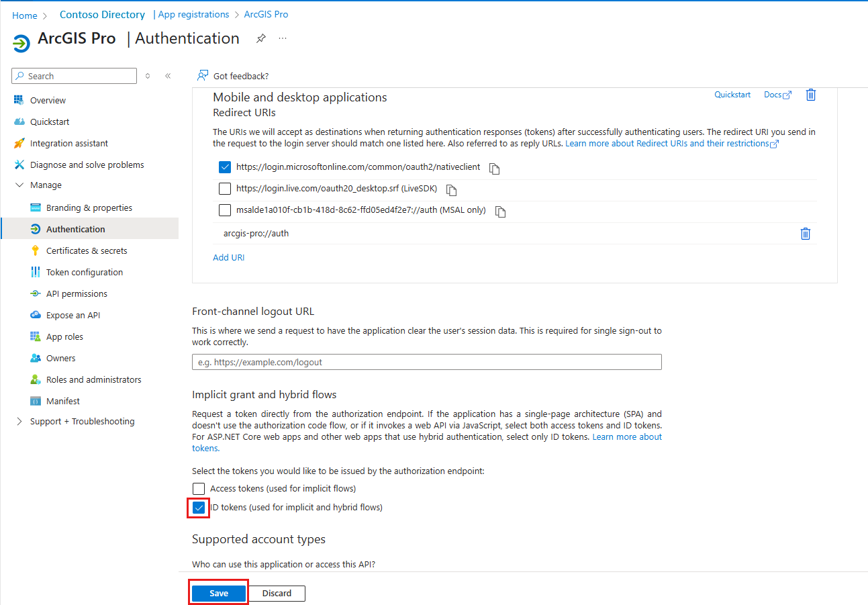Click the ArcGIS Pro app logo icon

click(21, 44)
